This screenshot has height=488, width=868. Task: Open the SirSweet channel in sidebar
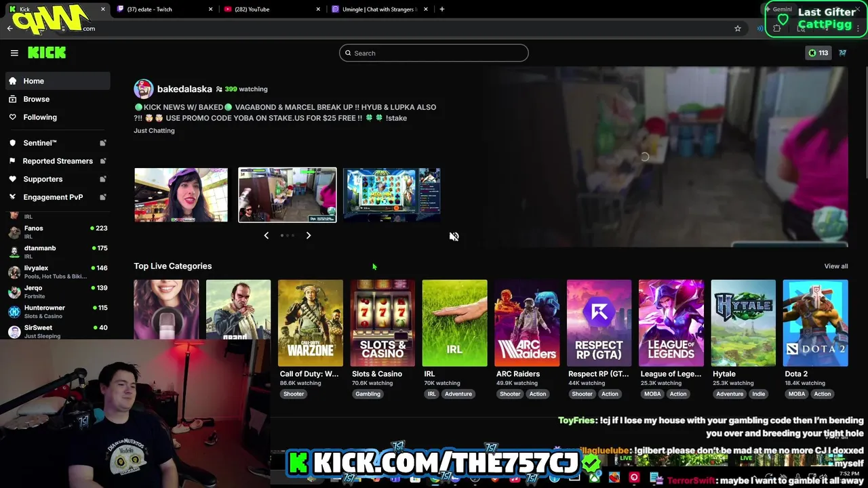tap(58, 331)
